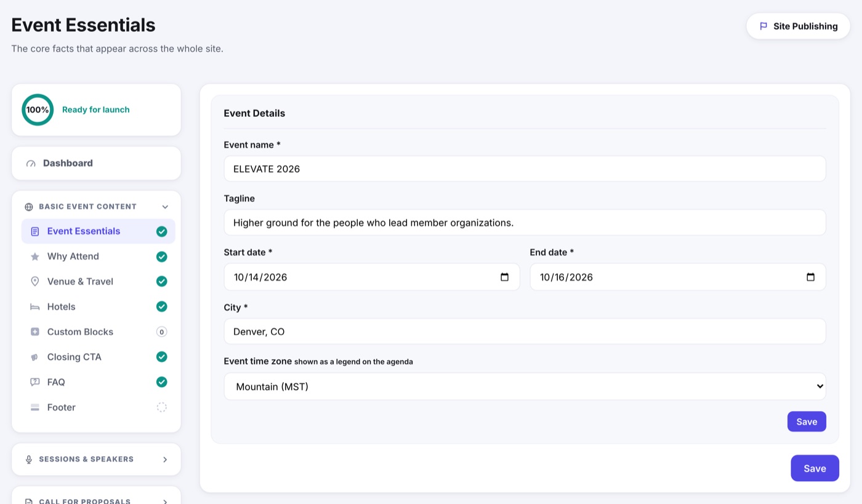862x504 pixels.
Task: Open the Venue & Travel page
Action: point(99,281)
